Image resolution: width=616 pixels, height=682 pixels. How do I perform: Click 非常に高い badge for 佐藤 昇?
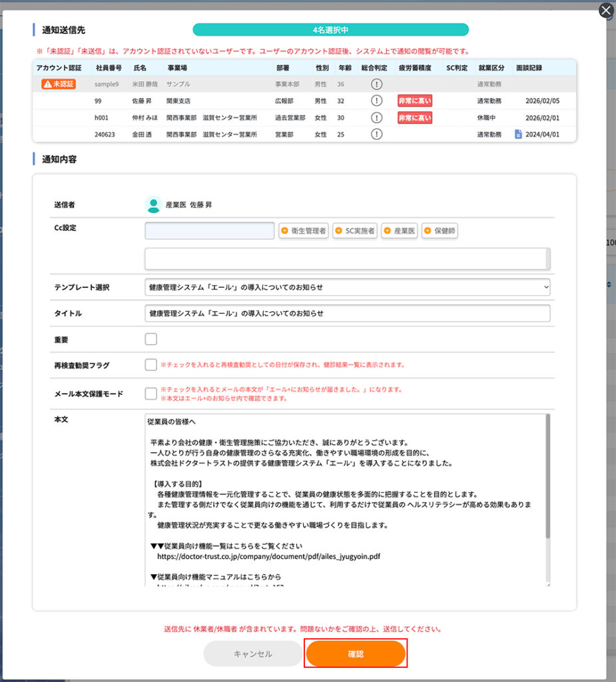(414, 101)
